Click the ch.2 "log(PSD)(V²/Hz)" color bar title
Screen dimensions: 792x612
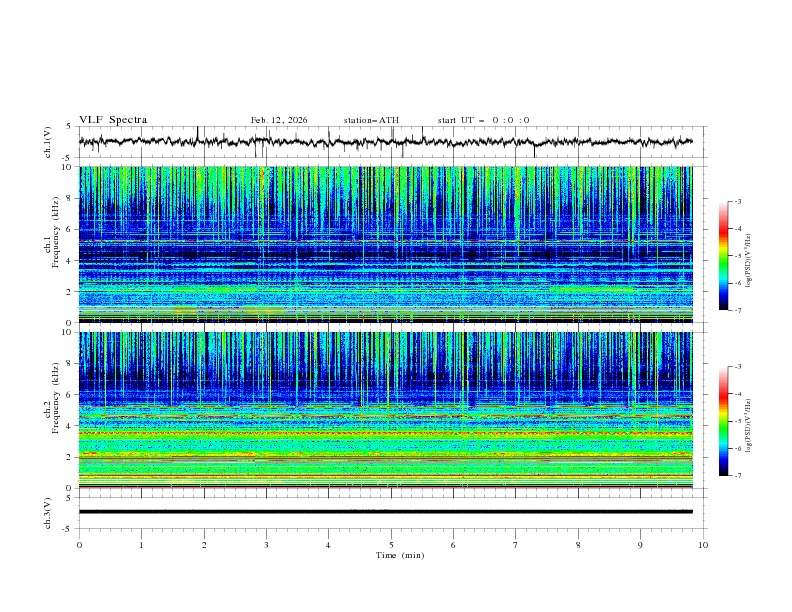click(x=749, y=426)
